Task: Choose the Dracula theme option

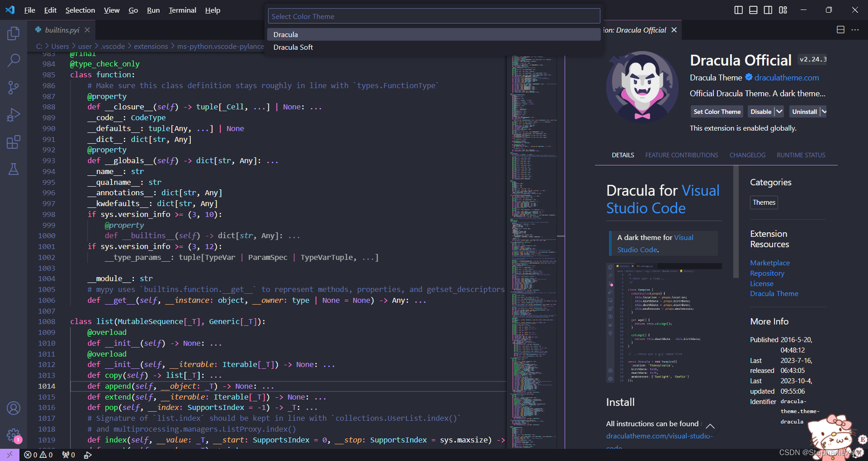Action: tap(434, 34)
